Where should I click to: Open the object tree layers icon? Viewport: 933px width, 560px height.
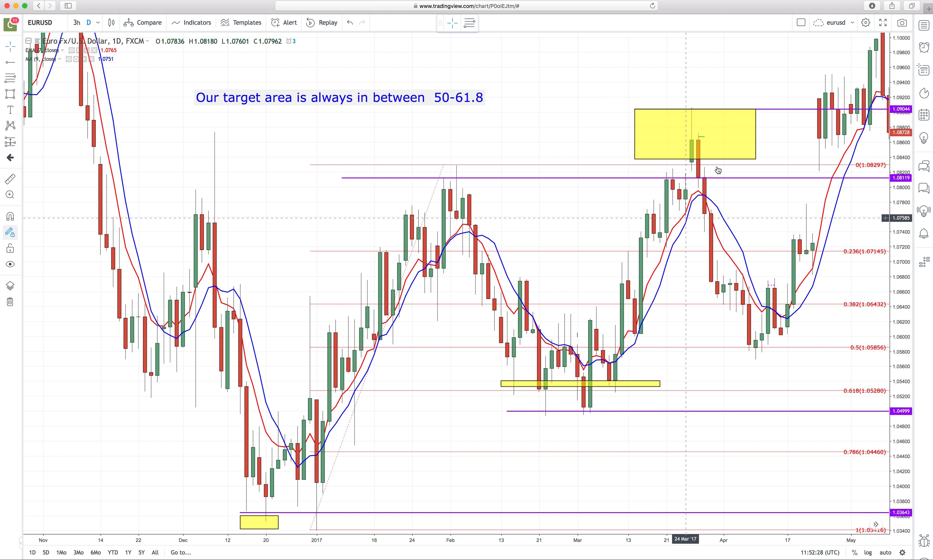(10, 286)
